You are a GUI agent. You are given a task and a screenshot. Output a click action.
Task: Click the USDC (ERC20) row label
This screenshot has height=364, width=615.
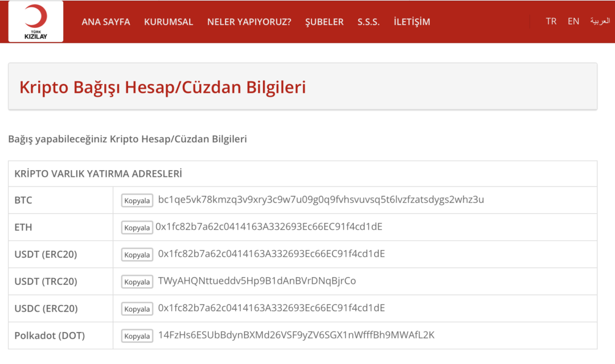coord(46,309)
